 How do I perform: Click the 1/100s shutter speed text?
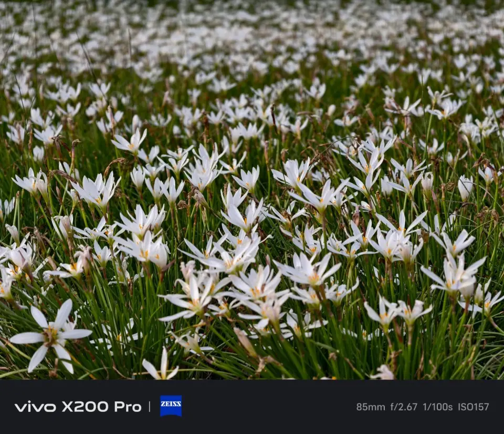(x=438, y=407)
